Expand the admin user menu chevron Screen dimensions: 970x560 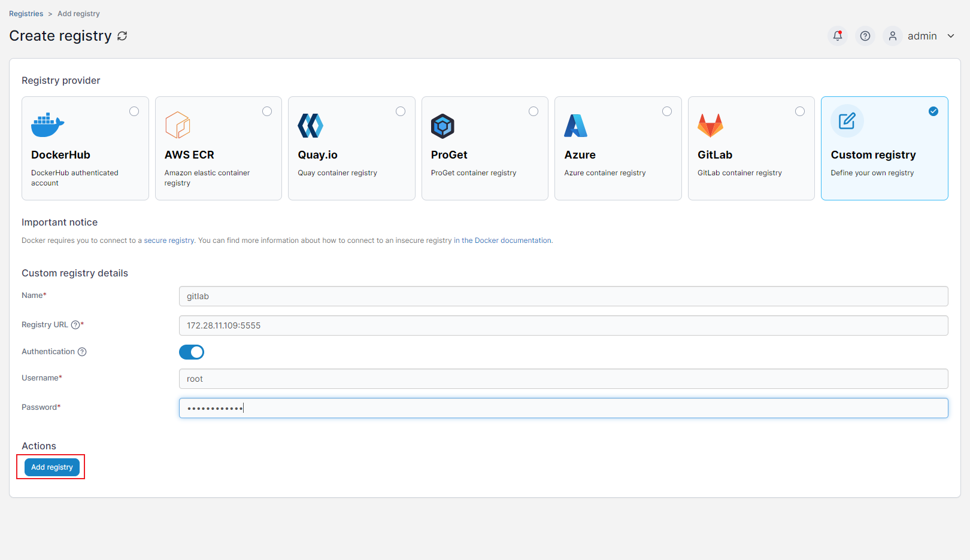coord(951,36)
